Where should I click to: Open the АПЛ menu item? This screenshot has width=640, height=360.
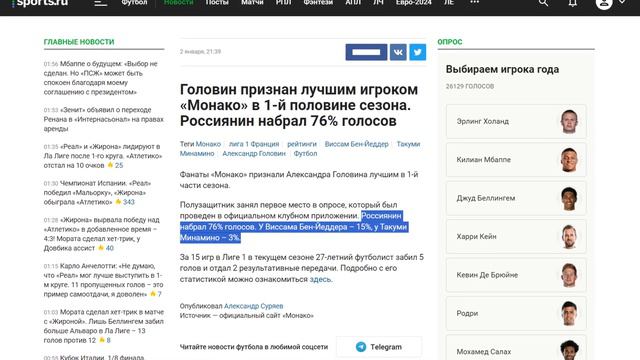coord(353,3)
